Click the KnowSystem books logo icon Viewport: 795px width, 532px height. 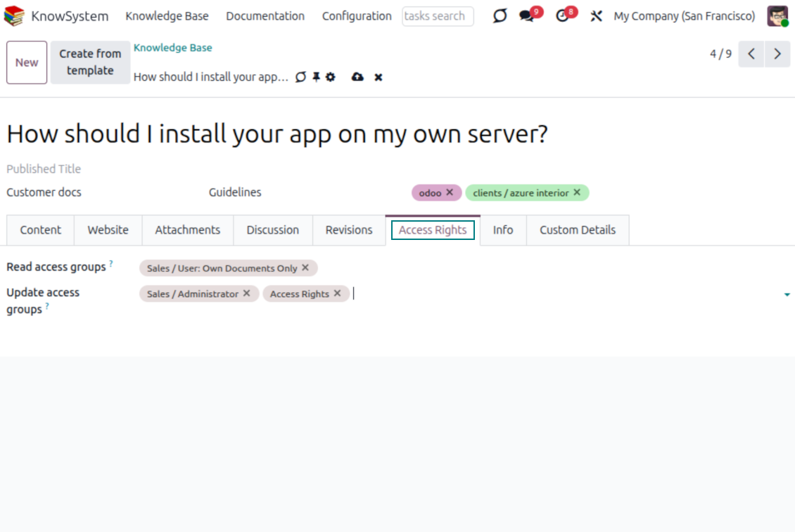14,16
